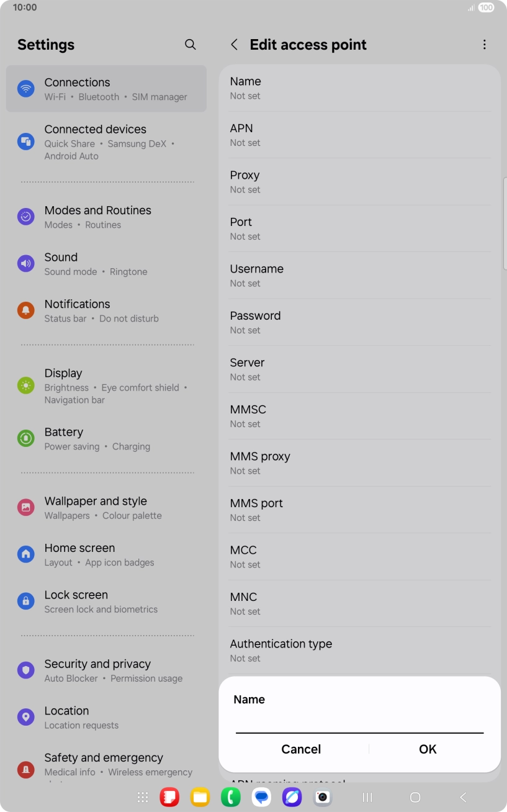Open Sound settings in the sidebar
The height and width of the screenshot is (812, 507).
click(106, 263)
